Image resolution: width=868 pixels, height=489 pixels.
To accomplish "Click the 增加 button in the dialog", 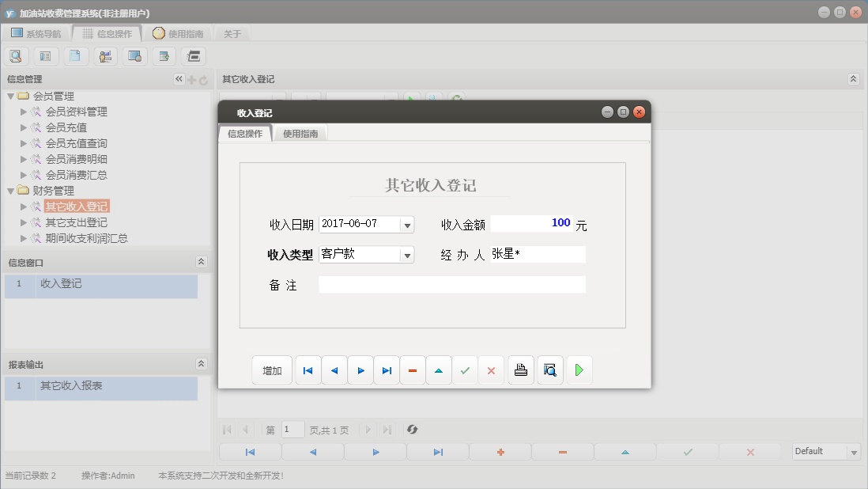I will [272, 370].
